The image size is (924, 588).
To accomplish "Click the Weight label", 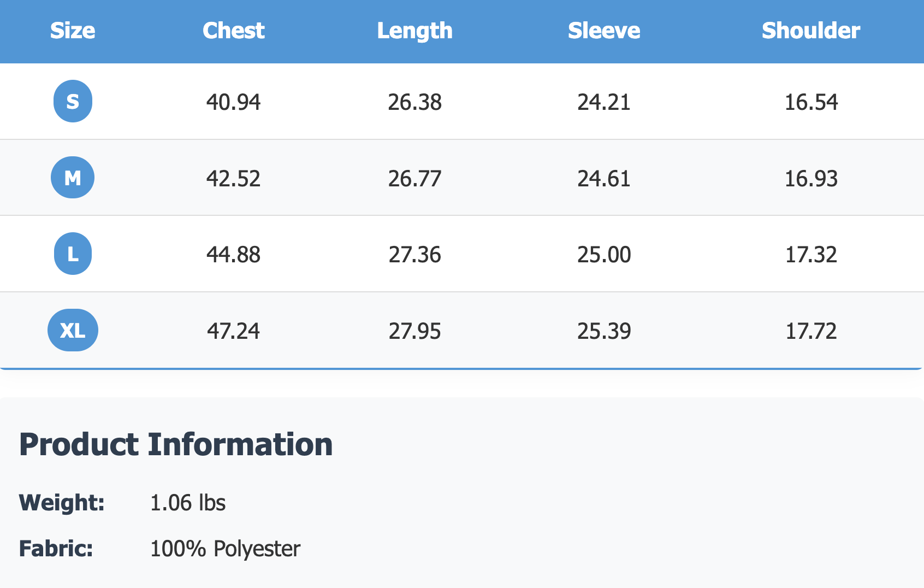I will pos(62,503).
